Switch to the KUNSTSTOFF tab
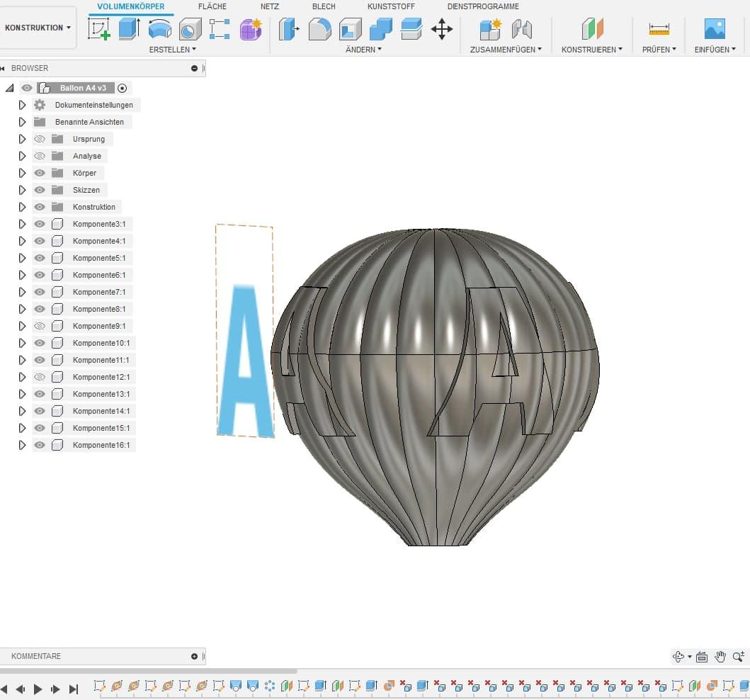This screenshot has height=700, width=750. tap(391, 6)
